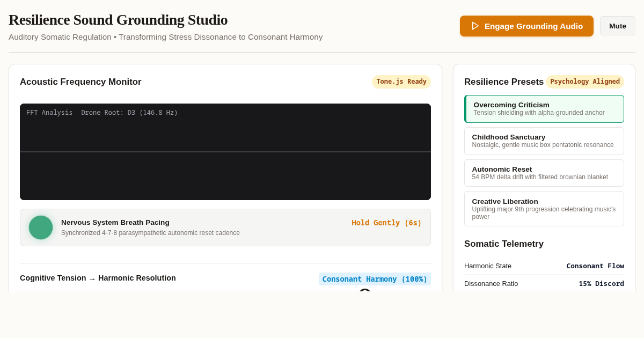Click the 4-7-8 parasympathetic cadence description
Viewport: 644px width, 338px height.
coord(150,233)
